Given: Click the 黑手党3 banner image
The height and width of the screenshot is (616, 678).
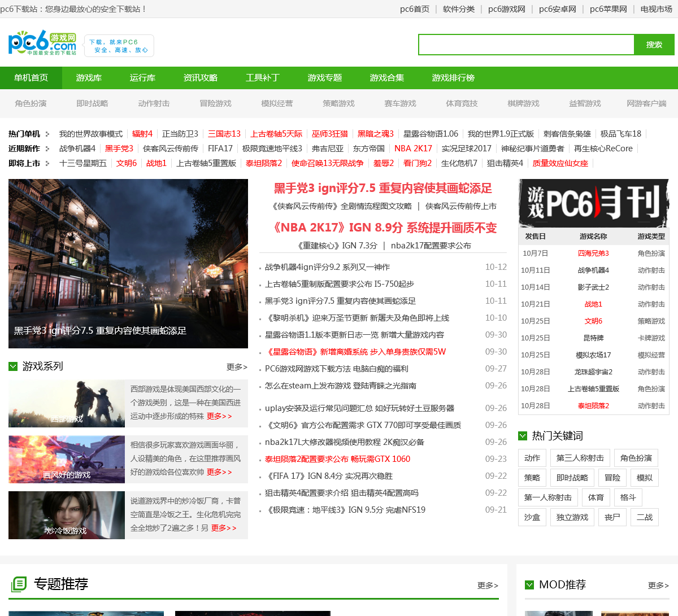Looking at the screenshot, I should tap(128, 264).
